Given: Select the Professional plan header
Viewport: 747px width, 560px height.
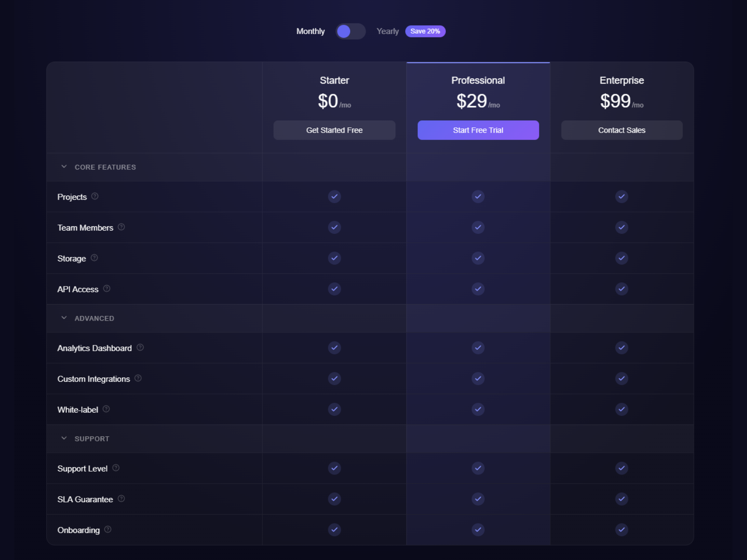Looking at the screenshot, I should pyautogui.click(x=478, y=80).
